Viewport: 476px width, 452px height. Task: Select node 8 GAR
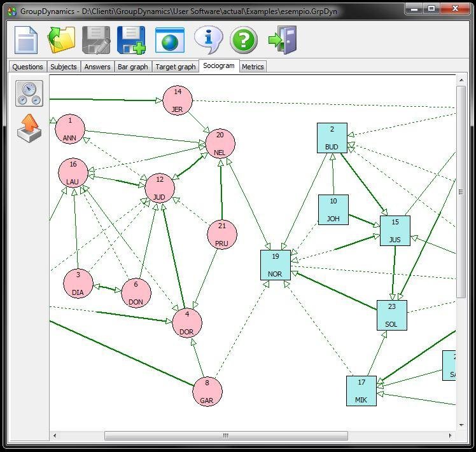(x=207, y=392)
